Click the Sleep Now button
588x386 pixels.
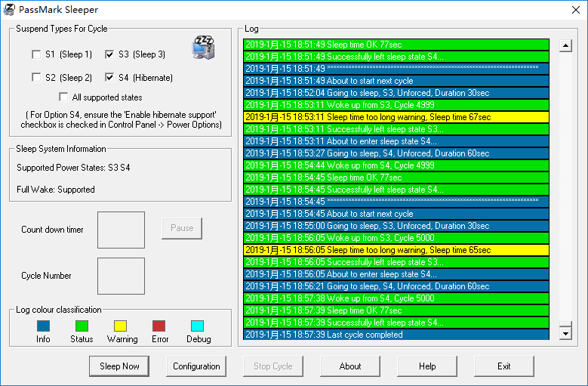pos(119,366)
